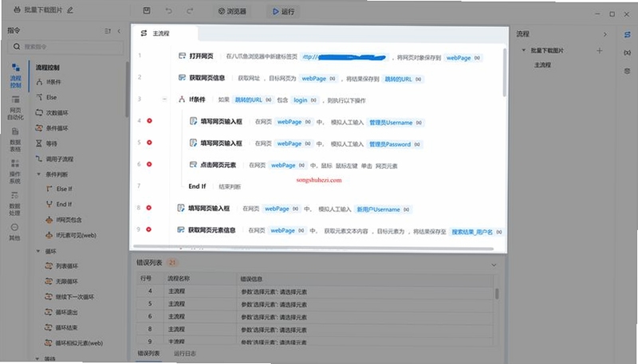Select the error row for 行号 4
This screenshot has height=364, width=638.
[x=315, y=292]
